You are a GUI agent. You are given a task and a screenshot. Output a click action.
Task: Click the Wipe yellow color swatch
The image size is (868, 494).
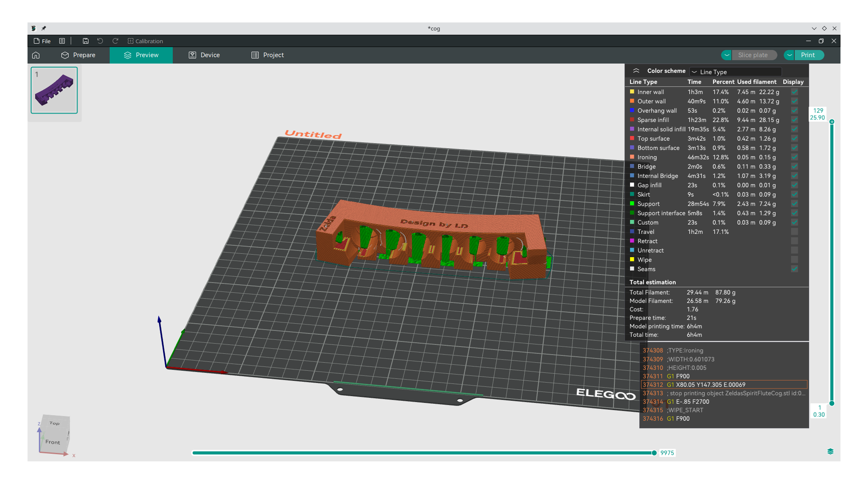[x=632, y=259]
